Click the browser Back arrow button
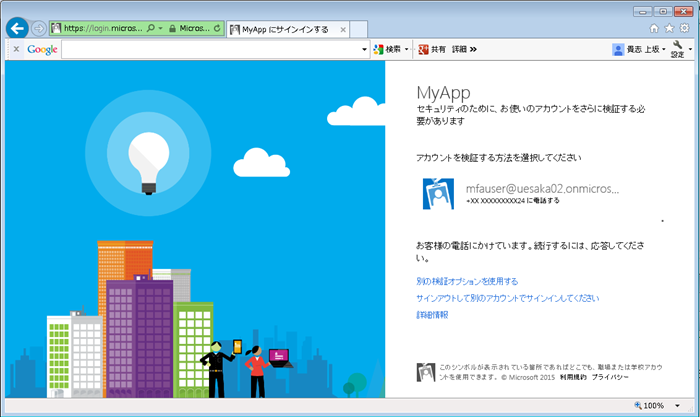Image resolution: width=700 pixels, height=417 pixels. (17, 29)
